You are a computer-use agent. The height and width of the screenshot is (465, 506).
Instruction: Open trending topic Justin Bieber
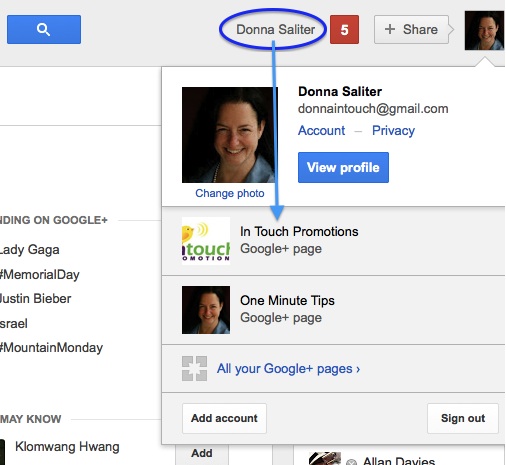tap(35, 299)
